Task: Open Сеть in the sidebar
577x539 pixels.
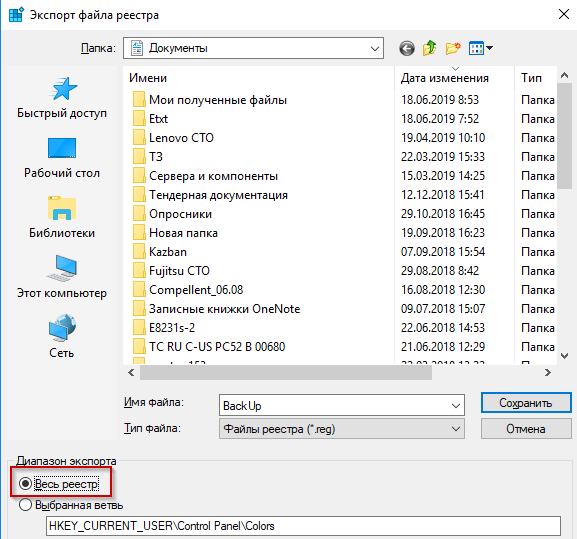Action: 62,337
